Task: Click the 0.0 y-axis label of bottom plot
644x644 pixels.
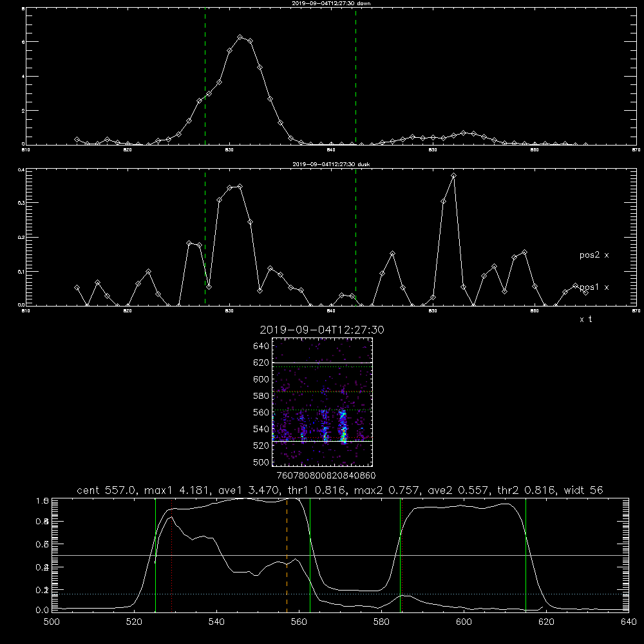Action: click(43, 611)
